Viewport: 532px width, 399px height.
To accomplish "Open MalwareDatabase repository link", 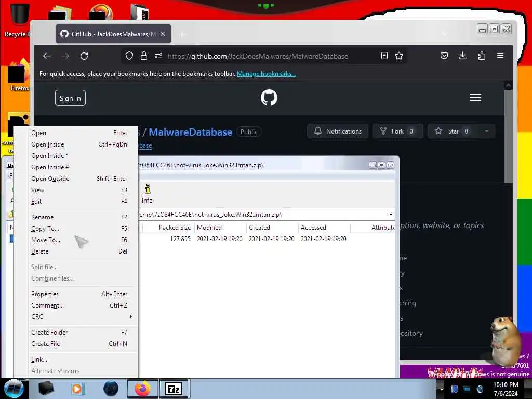I will [x=190, y=132].
